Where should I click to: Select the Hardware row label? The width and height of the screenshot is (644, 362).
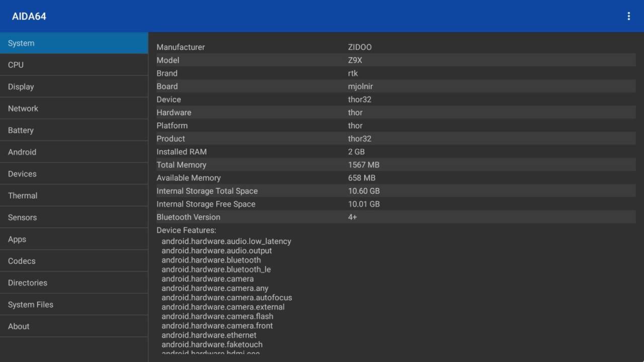(174, 113)
